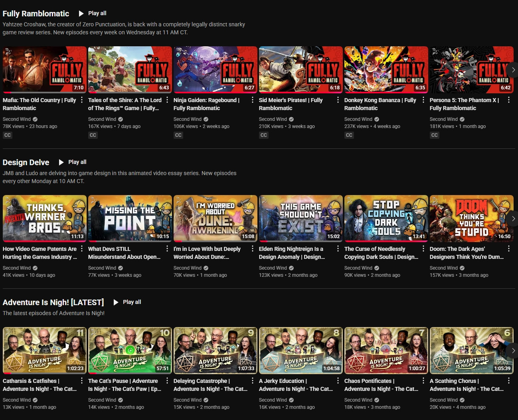
Task: Open Persona 5: The Phantom X title
Action: tap(465, 104)
